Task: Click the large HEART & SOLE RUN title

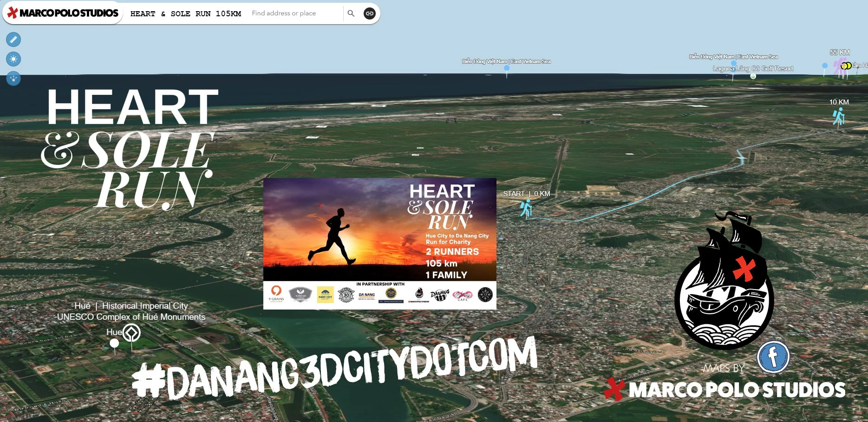Action: click(x=130, y=149)
